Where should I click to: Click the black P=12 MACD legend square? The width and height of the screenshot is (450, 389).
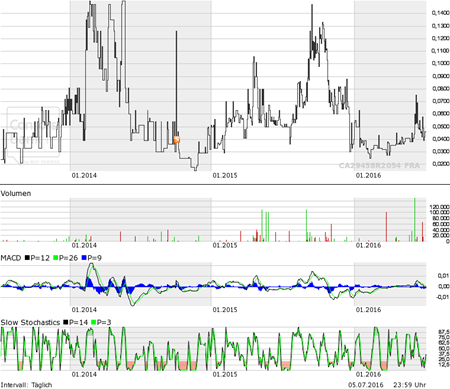coord(27,258)
